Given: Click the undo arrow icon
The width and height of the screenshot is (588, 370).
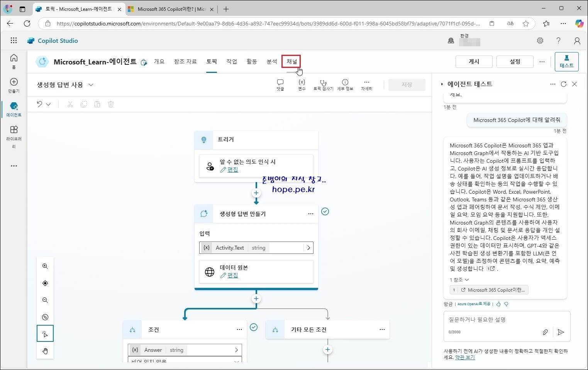Looking at the screenshot, I should pyautogui.click(x=39, y=104).
